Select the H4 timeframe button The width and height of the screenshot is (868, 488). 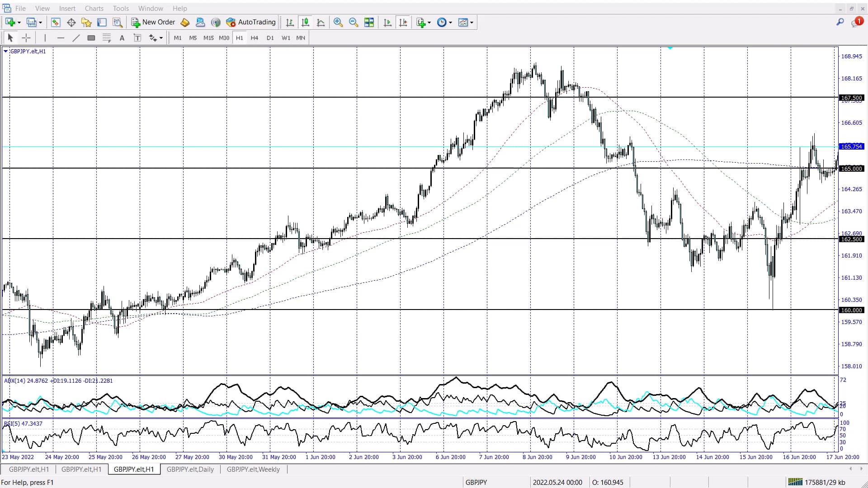[x=255, y=38]
